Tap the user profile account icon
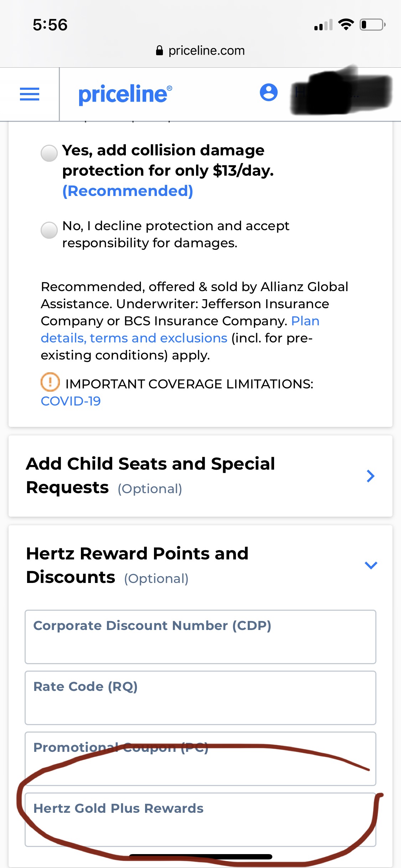The height and width of the screenshot is (868, 401). click(x=269, y=93)
